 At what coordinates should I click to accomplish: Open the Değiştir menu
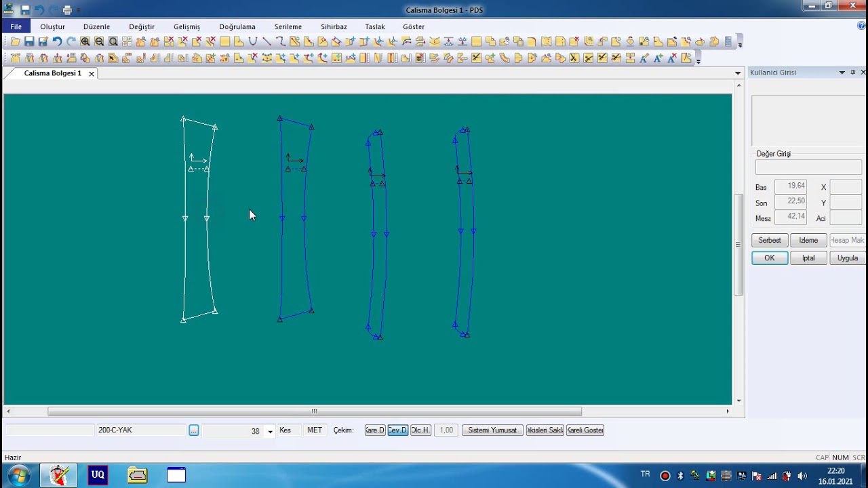[142, 26]
